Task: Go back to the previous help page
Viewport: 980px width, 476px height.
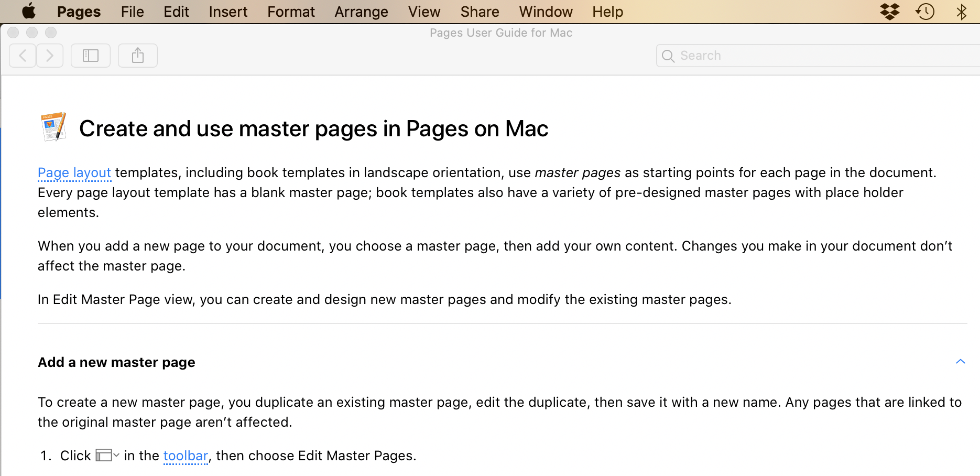Action: (23, 56)
